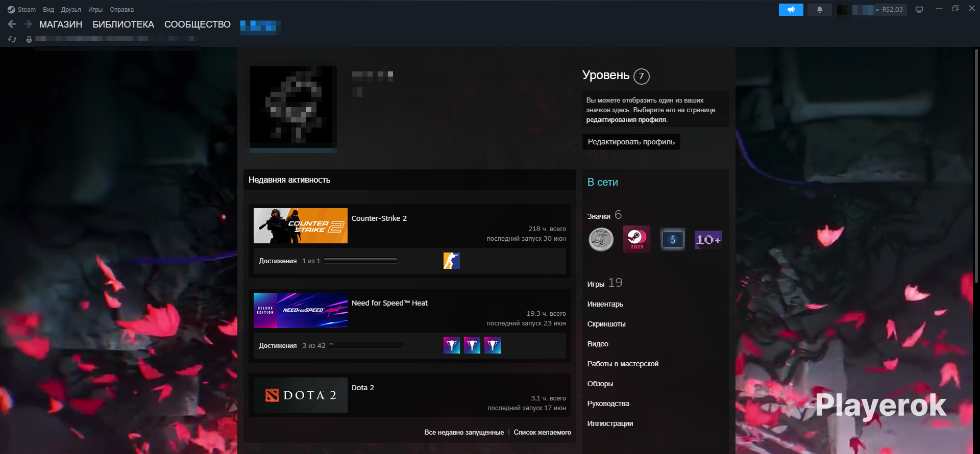Select the first Need for Speed Heat trophy
This screenshot has height=454, width=980.
(x=452, y=345)
